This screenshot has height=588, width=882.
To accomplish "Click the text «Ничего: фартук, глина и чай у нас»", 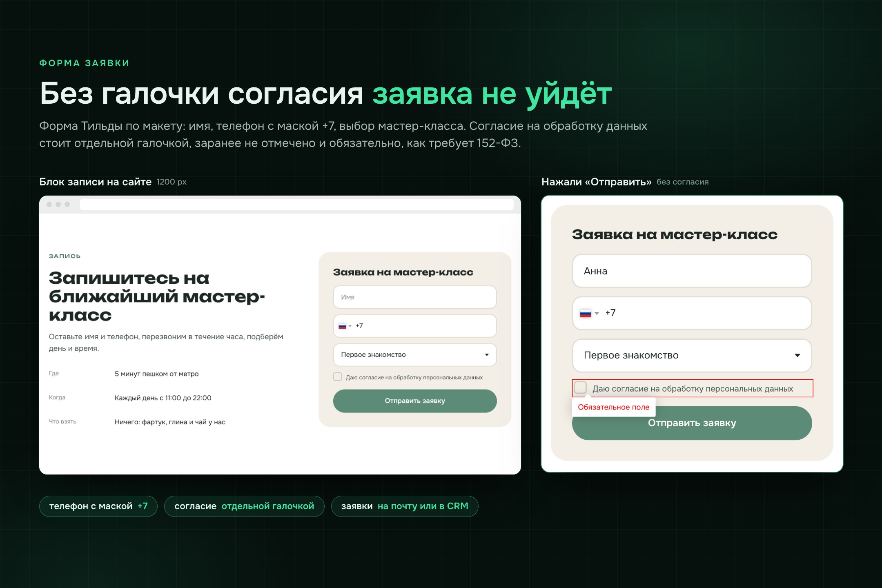I will pyautogui.click(x=170, y=422).
